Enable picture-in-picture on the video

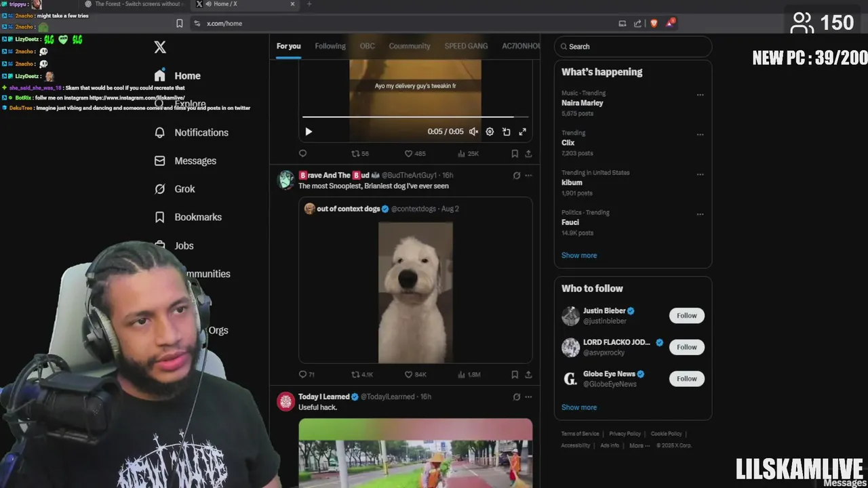pos(506,131)
